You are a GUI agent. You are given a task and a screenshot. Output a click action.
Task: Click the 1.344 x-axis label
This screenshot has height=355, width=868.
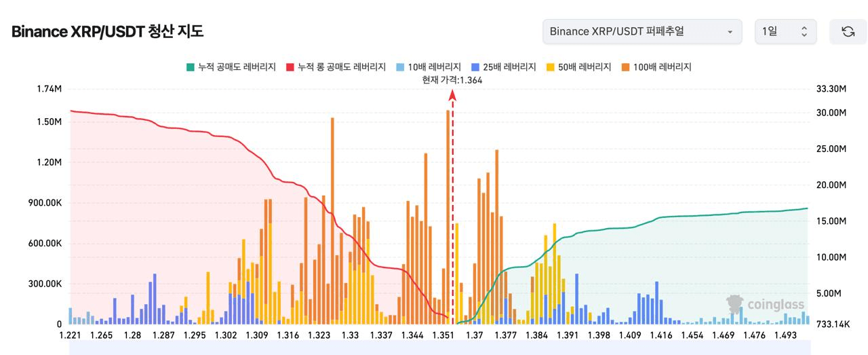(x=412, y=335)
